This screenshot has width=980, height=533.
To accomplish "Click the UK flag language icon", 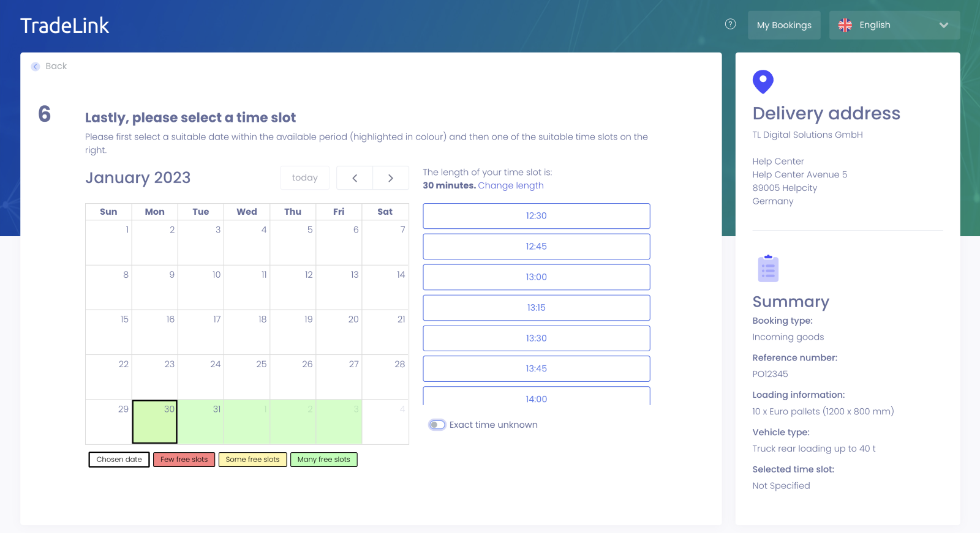I will pos(845,25).
